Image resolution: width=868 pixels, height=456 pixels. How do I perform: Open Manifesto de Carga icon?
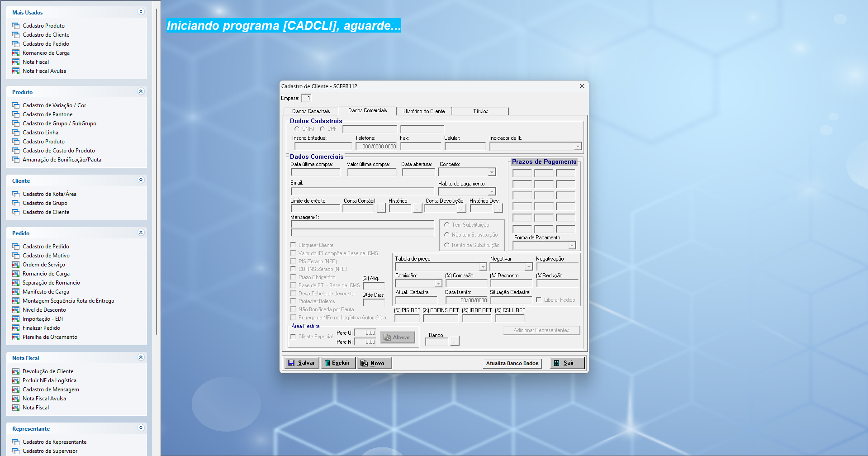pos(16,292)
